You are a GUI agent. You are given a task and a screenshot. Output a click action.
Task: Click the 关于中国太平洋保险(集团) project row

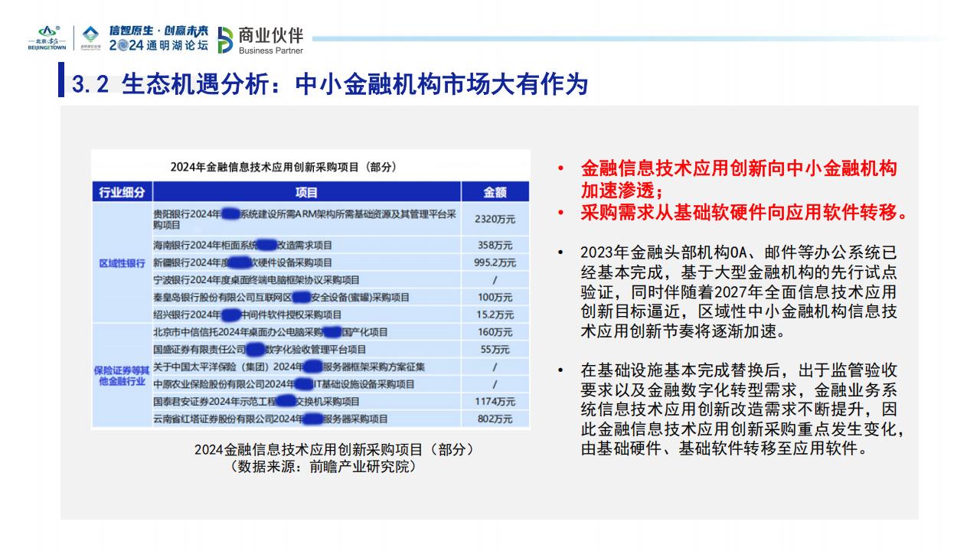click(306, 367)
